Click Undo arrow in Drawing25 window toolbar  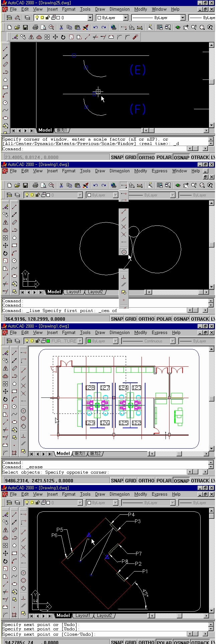coord(96,27)
